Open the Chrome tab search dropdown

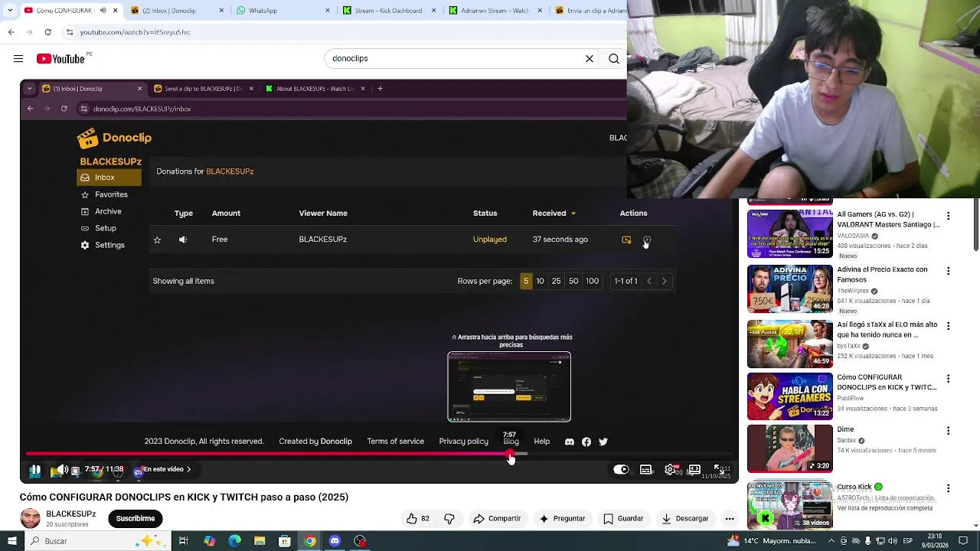(x=9, y=11)
